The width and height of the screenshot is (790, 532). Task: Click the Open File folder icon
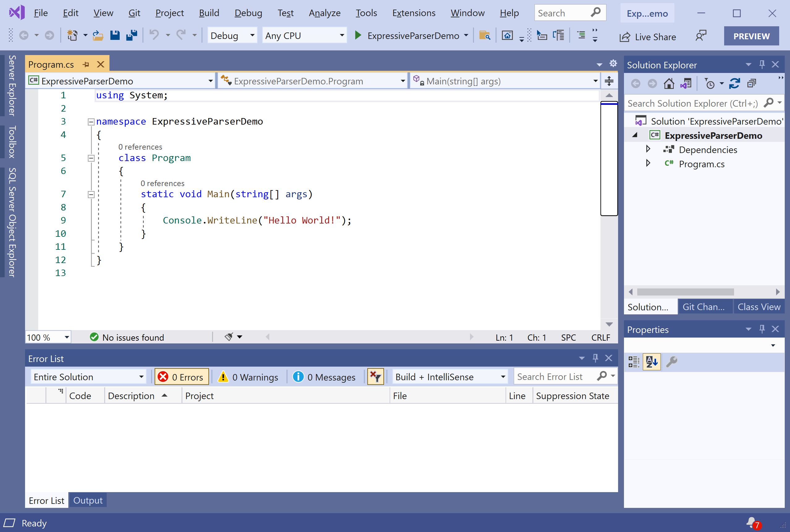click(98, 35)
